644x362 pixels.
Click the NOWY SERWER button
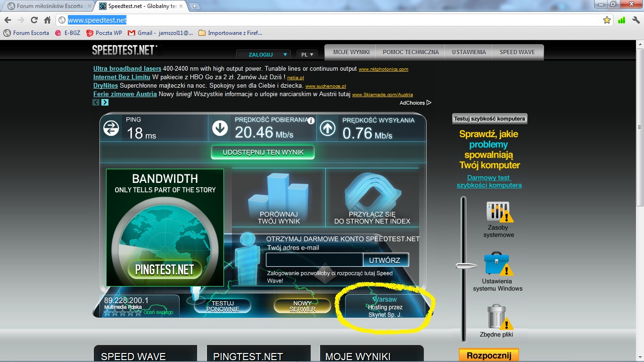pyautogui.click(x=302, y=306)
